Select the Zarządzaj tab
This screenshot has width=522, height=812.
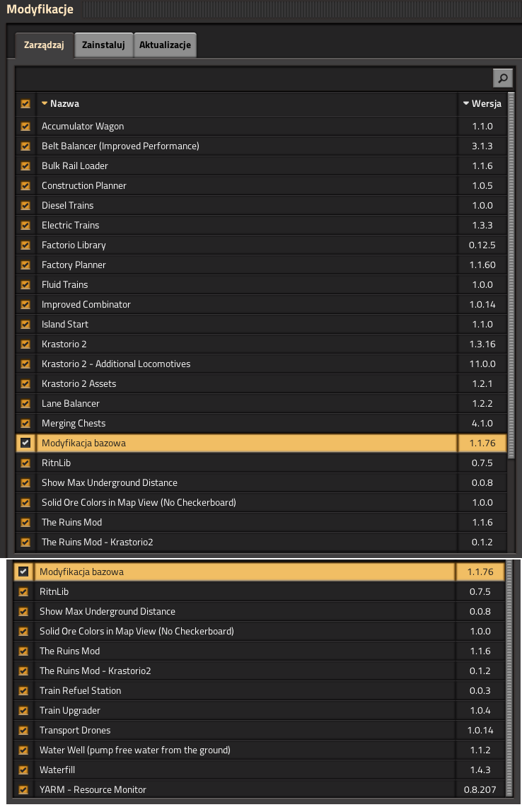(x=44, y=45)
